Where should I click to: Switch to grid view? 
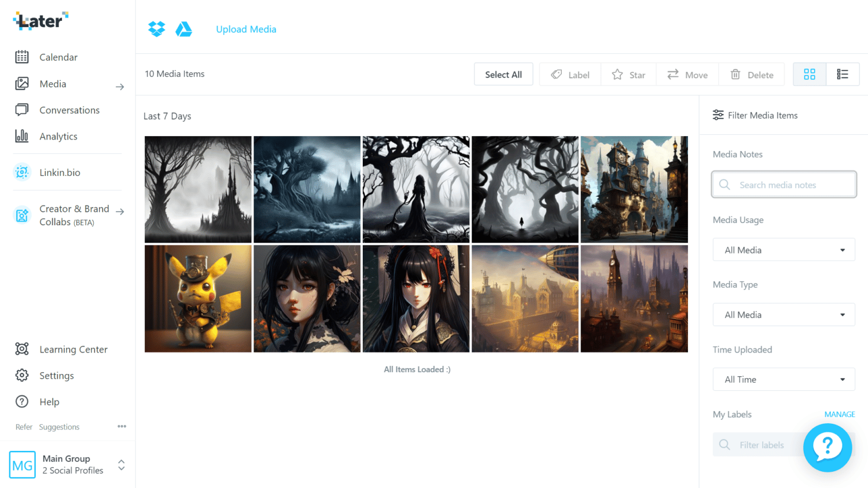click(810, 74)
